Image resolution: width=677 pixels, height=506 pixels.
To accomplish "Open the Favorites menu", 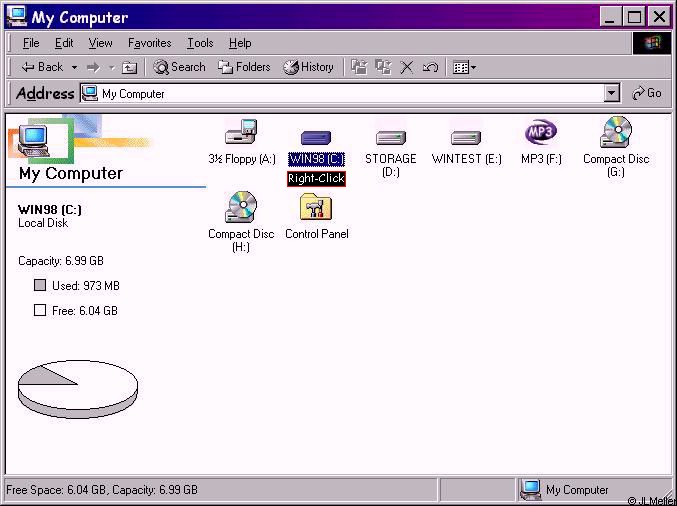I will click(x=149, y=43).
